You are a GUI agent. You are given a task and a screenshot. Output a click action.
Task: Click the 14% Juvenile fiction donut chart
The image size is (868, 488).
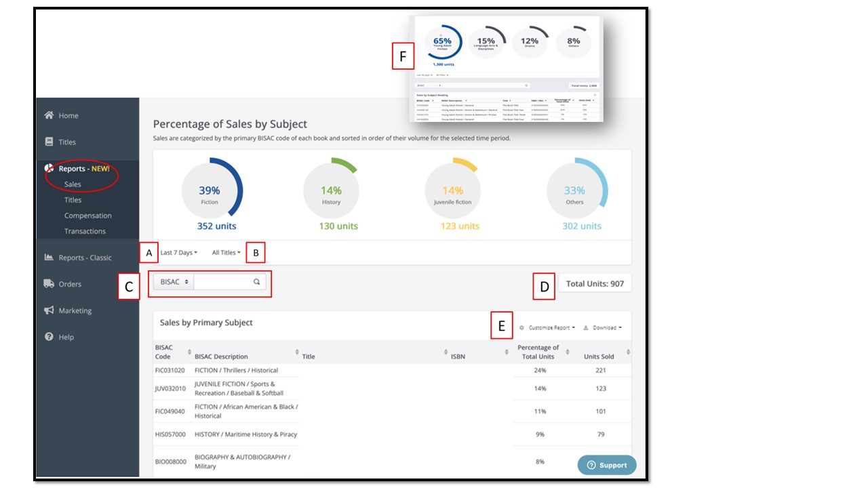click(x=453, y=187)
